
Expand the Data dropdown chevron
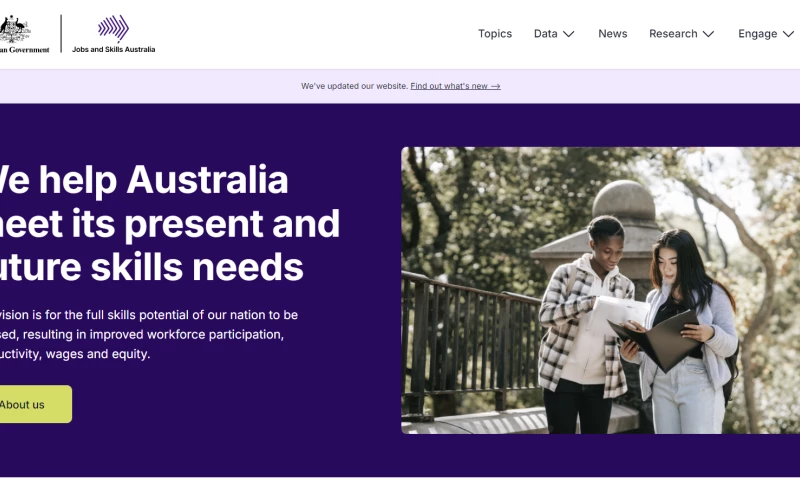568,34
